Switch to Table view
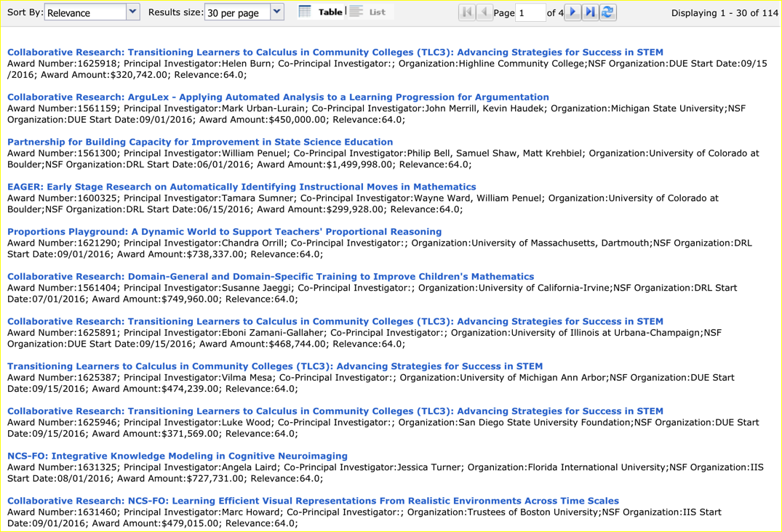This screenshot has height=532, width=782. [321, 12]
